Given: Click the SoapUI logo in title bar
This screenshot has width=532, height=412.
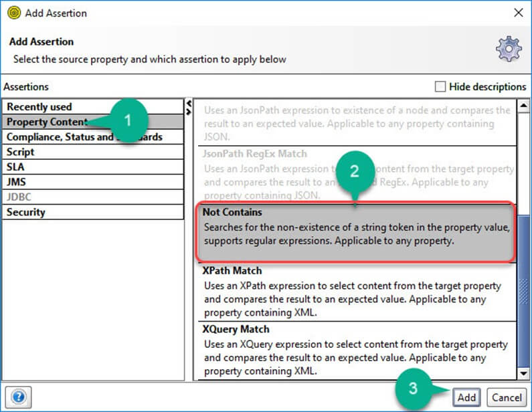Looking at the screenshot, I should click(13, 13).
